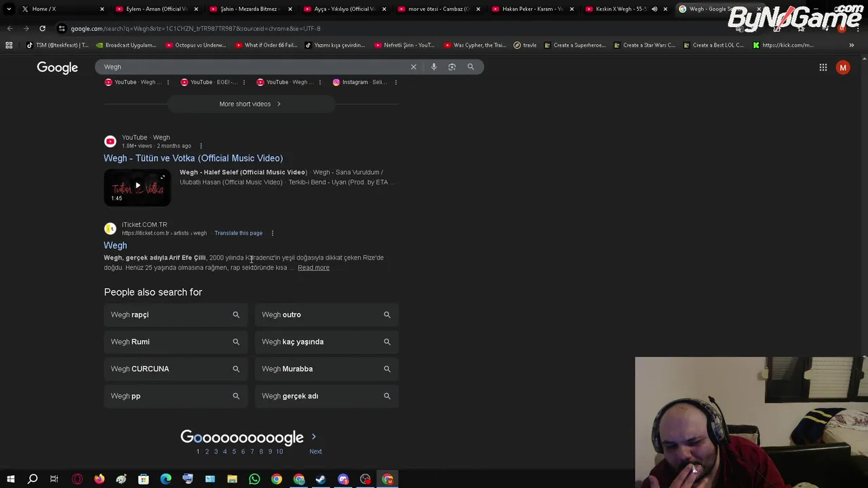Switch to Ayça - Yıkılıyo tab
This screenshot has width=868, height=488.
(344, 9)
